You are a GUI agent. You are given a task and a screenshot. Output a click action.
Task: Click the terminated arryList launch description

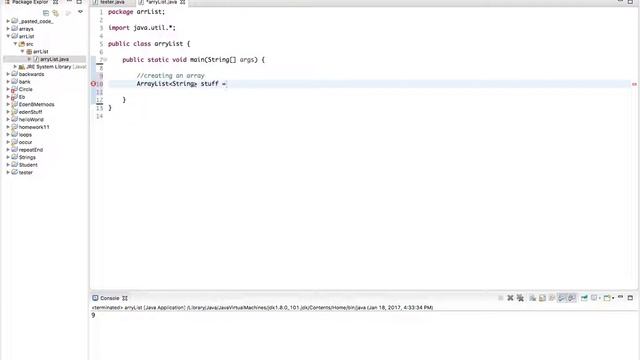point(262,308)
